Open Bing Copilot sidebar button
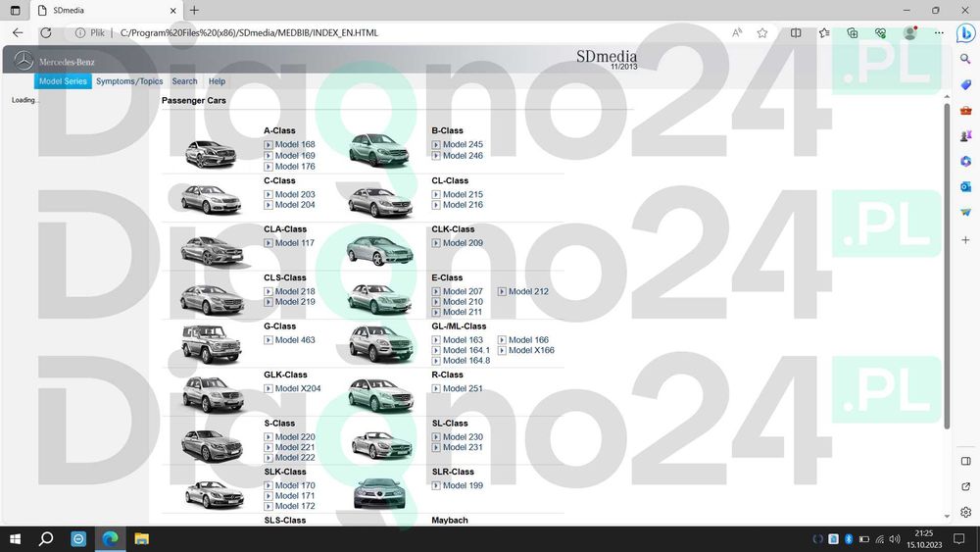This screenshot has width=980, height=552. [965, 32]
